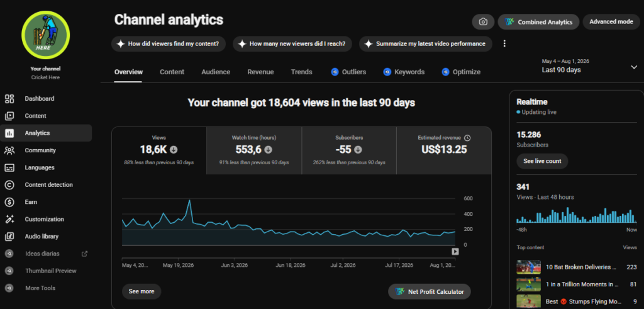644x309 pixels.
Task: Click the Realtime 48 hours bar chart
Action: point(577,215)
